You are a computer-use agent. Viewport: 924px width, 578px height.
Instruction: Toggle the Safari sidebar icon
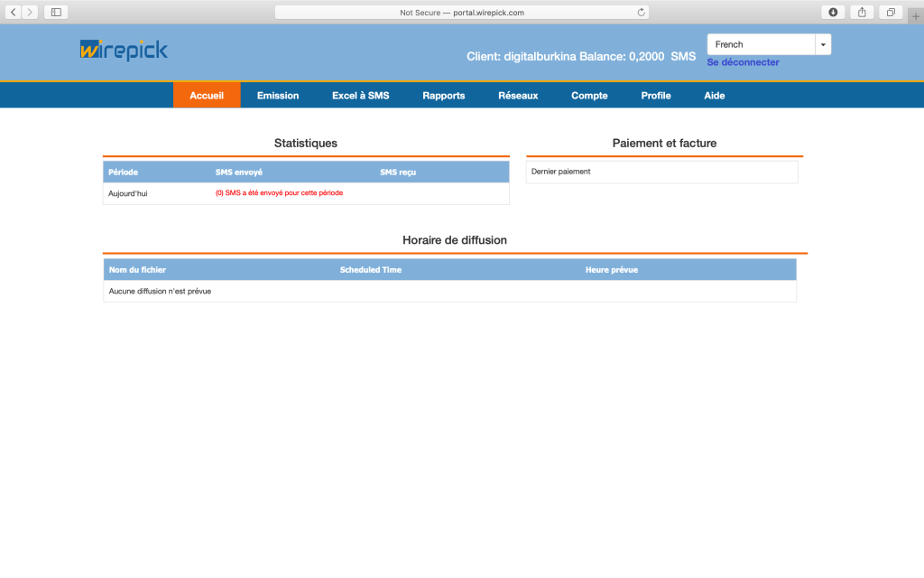pyautogui.click(x=56, y=12)
